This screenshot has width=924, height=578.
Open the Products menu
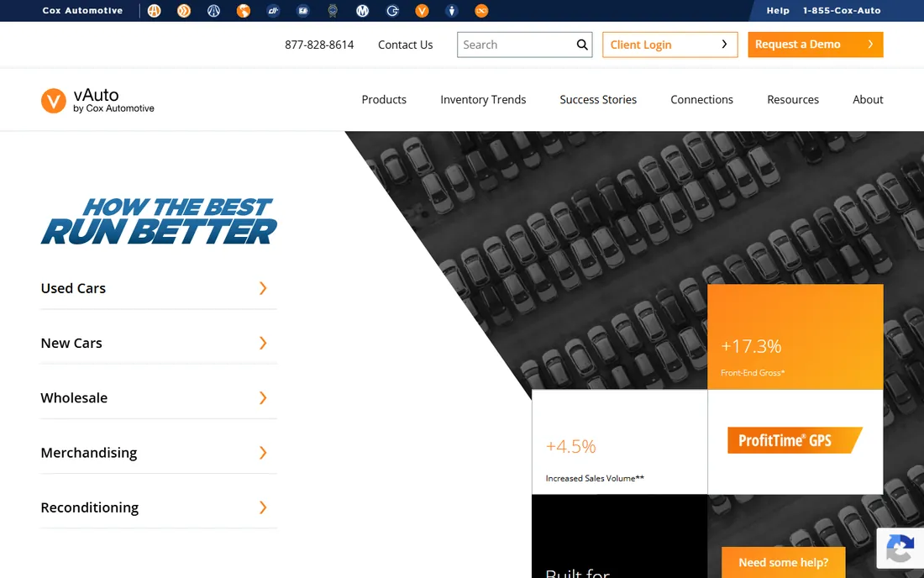pos(384,100)
